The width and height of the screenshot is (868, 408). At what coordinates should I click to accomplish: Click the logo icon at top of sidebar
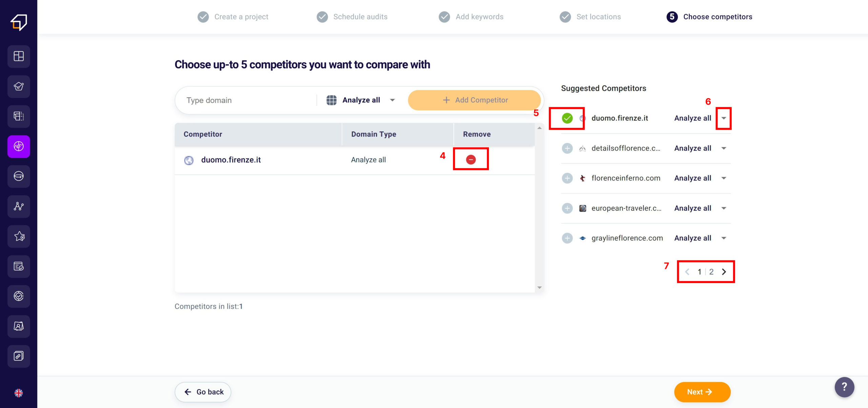tap(19, 22)
